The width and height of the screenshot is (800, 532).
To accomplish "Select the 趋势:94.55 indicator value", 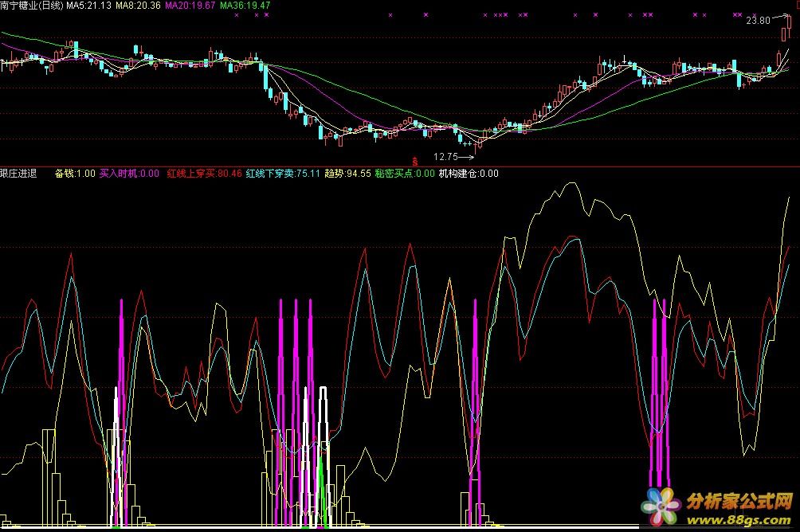I will click(347, 174).
